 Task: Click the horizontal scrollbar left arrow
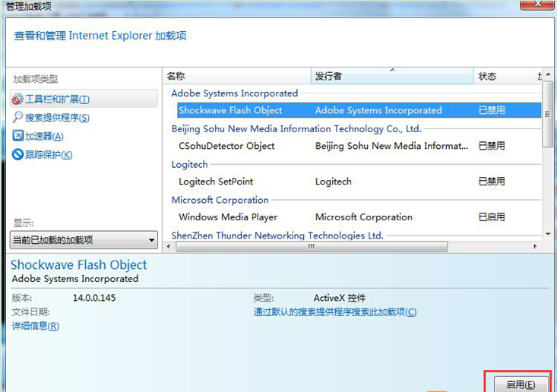tap(169, 246)
